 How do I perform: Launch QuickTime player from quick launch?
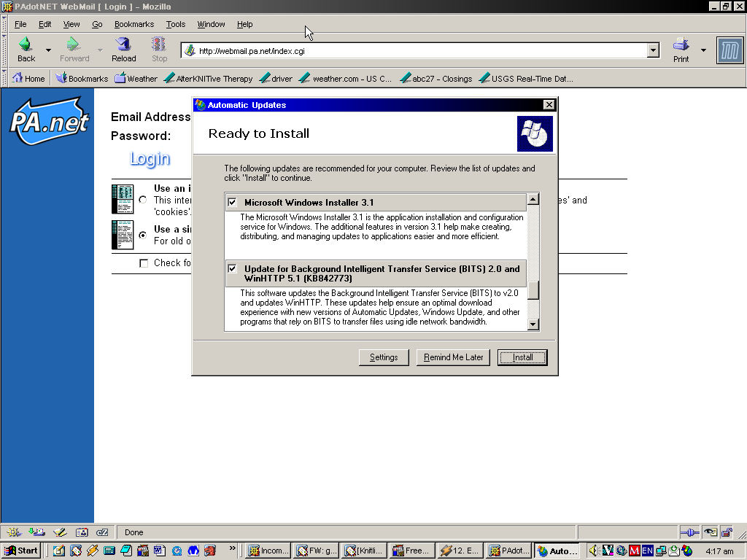(x=177, y=551)
